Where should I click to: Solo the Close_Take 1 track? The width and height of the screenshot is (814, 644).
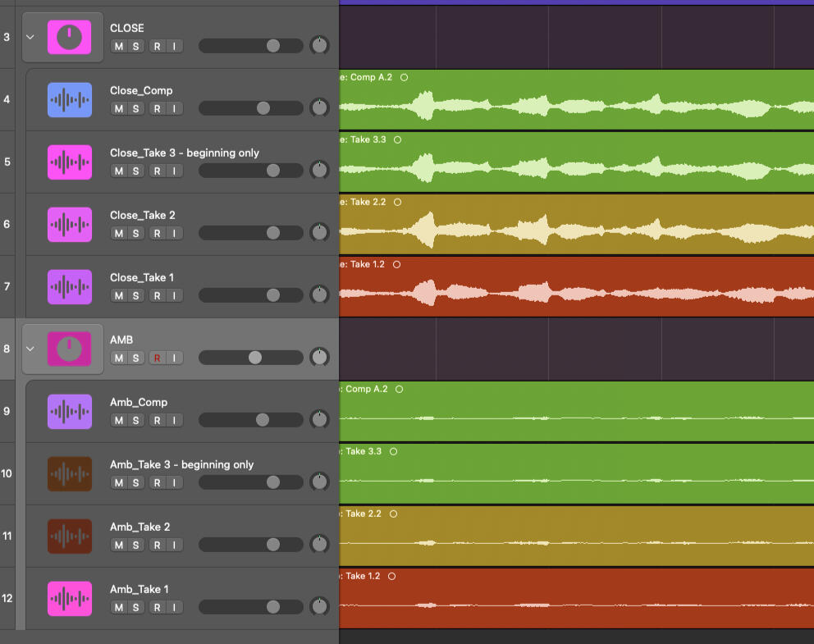(x=136, y=295)
